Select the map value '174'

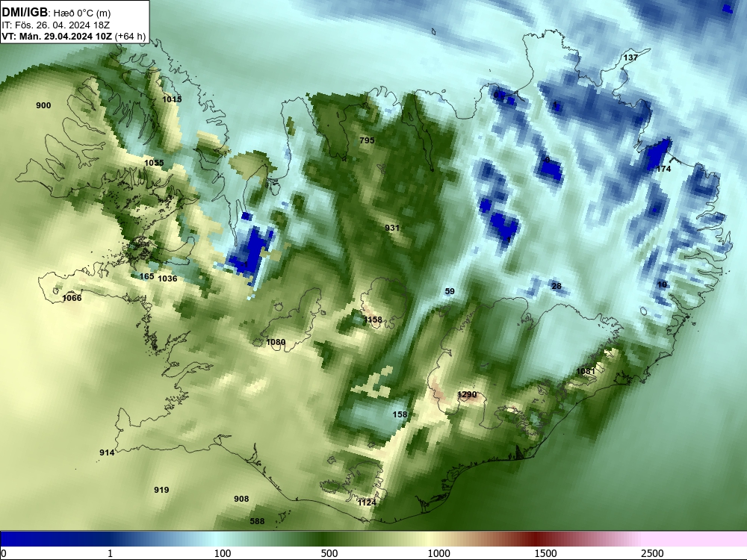coord(663,169)
